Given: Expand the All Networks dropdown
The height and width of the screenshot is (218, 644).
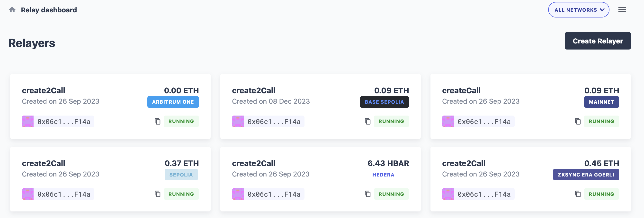Looking at the screenshot, I should point(579,10).
